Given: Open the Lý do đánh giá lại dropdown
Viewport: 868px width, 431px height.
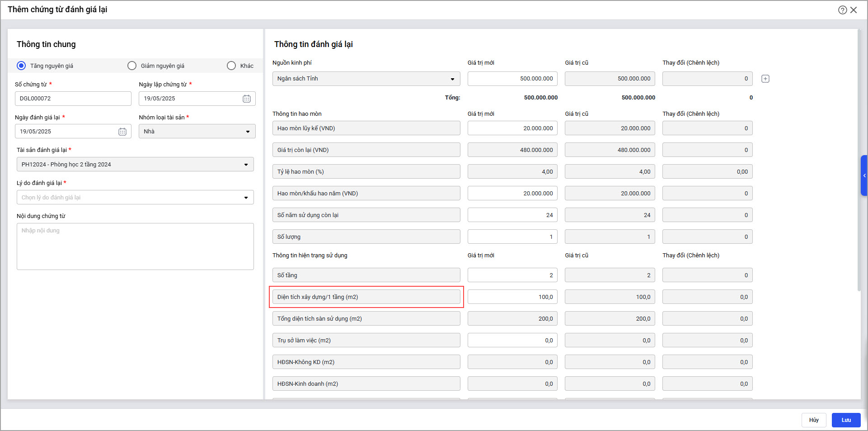Looking at the screenshot, I should (246, 198).
